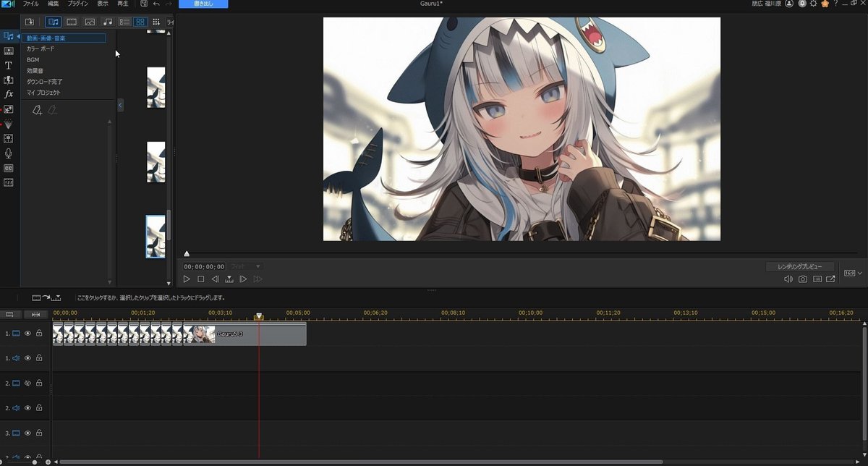Collapse the library side panel arrow
The height and width of the screenshot is (466, 868).
point(120,106)
